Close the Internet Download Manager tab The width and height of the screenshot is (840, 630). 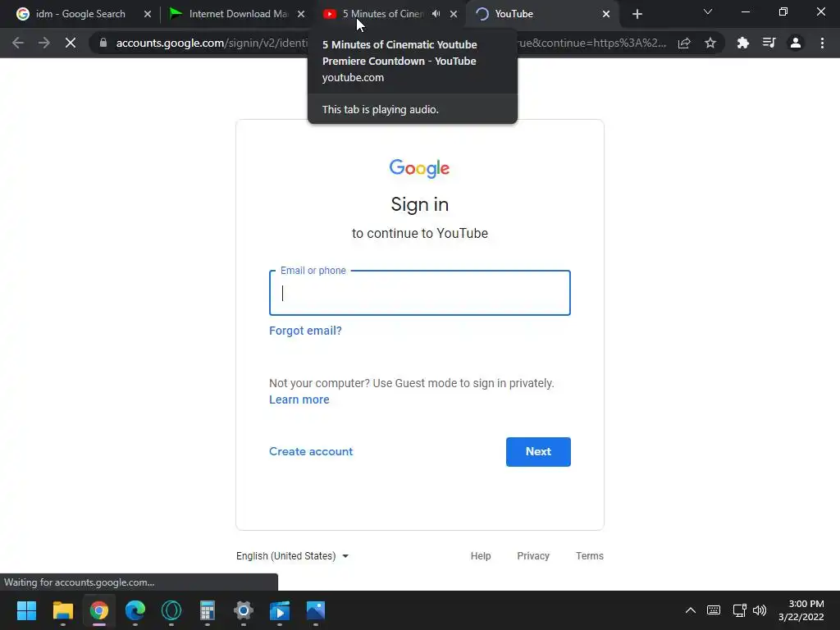[301, 14]
